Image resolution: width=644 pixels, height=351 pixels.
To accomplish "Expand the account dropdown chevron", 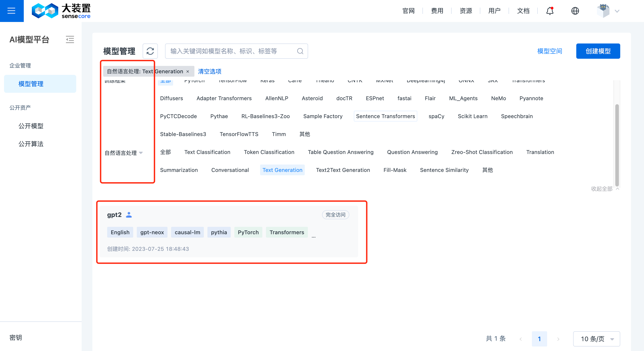I will (617, 11).
